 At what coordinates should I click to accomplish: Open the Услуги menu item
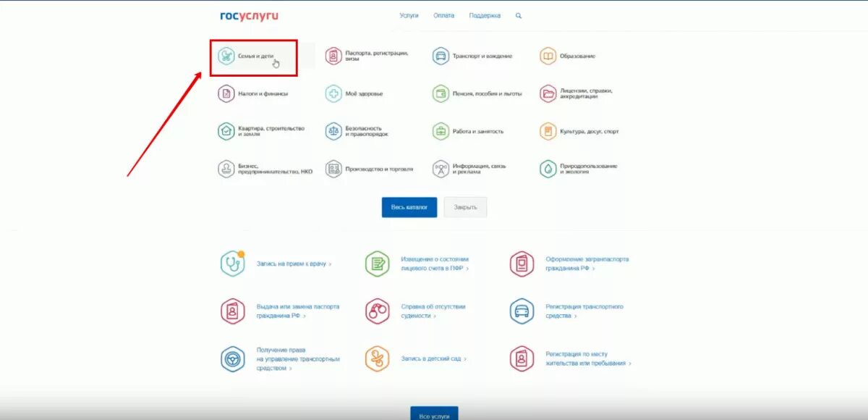click(x=409, y=15)
